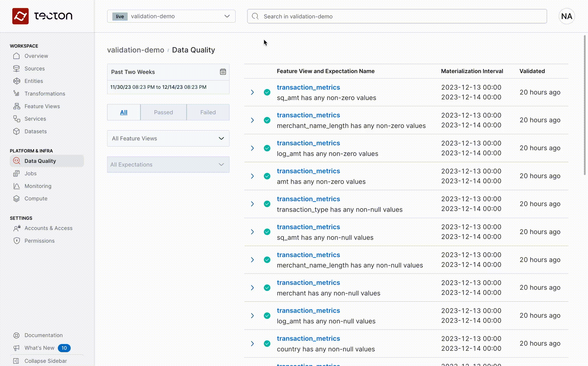This screenshot has width=588, height=366.
Task: Open the Overview home icon
Action: coord(17,56)
